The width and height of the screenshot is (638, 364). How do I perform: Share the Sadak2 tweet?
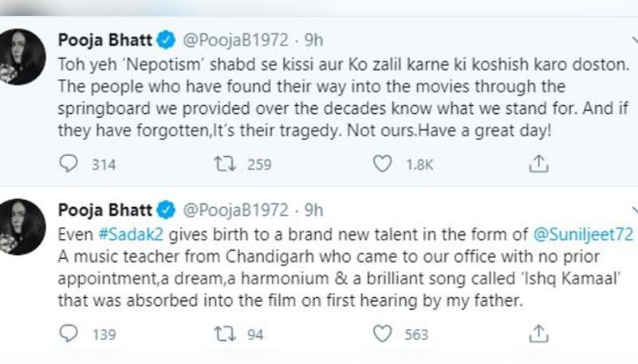click(x=539, y=334)
